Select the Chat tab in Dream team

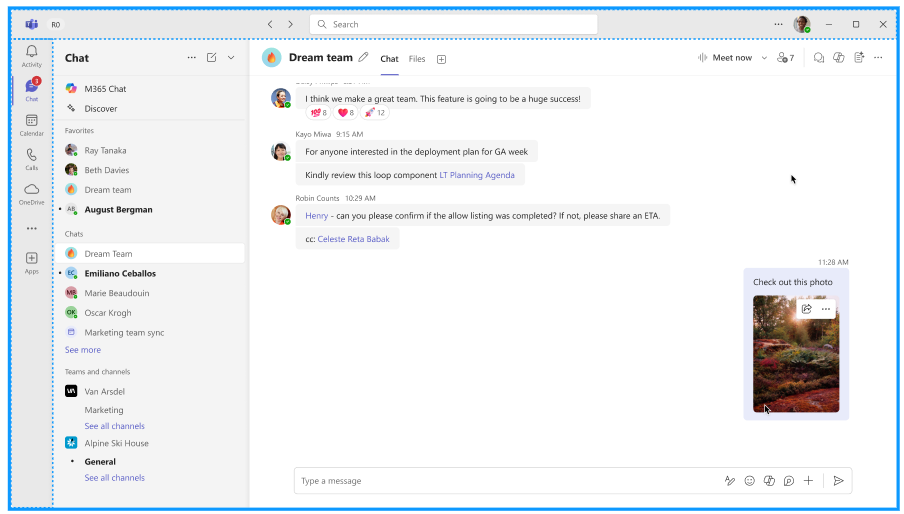click(389, 59)
